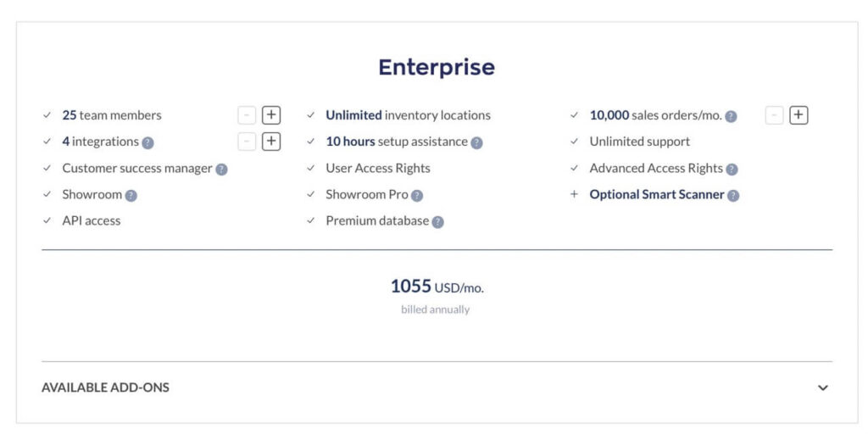Click help icon beside Customer success manager
The image size is (868, 440).
point(221,169)
